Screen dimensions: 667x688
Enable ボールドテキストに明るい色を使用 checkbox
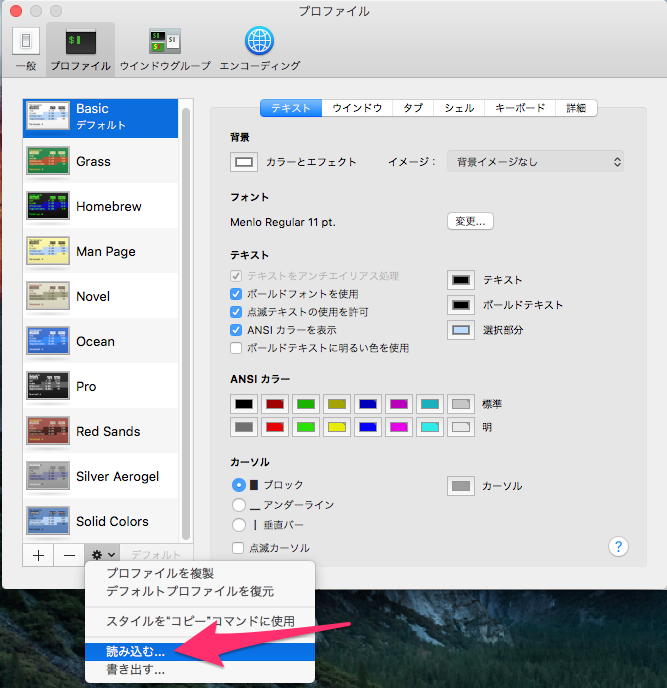point(236,348)
